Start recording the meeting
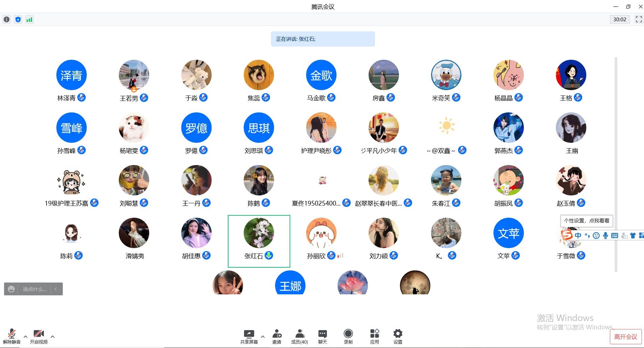 (348, 336)
